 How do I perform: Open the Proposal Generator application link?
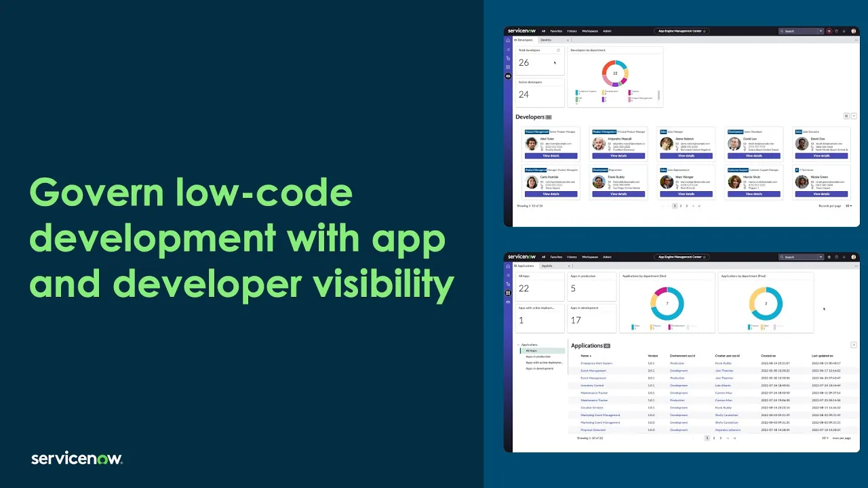point(593,430)
